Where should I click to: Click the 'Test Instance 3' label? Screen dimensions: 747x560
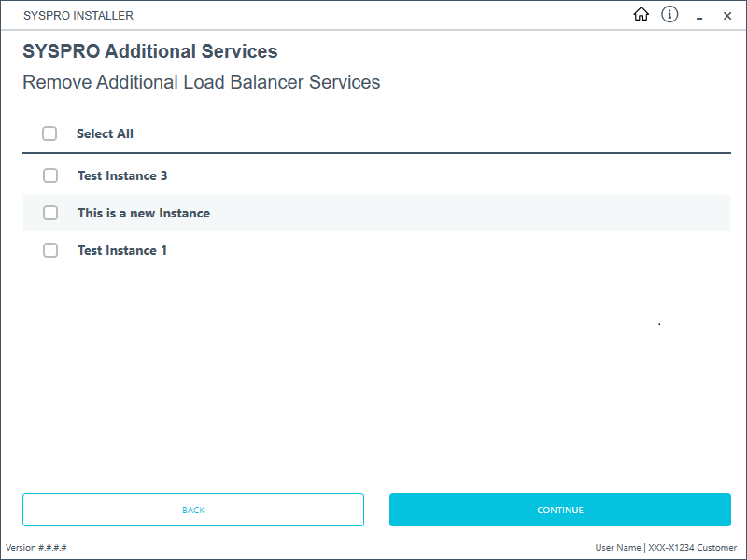(122, 175)
